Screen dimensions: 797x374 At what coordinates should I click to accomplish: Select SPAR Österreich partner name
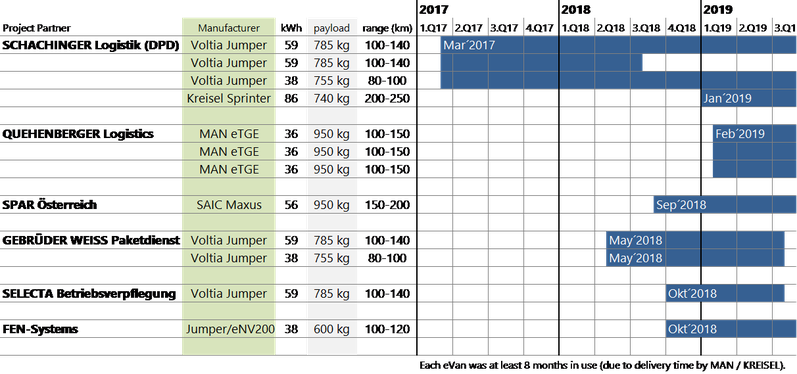click(x=49, y=205)
